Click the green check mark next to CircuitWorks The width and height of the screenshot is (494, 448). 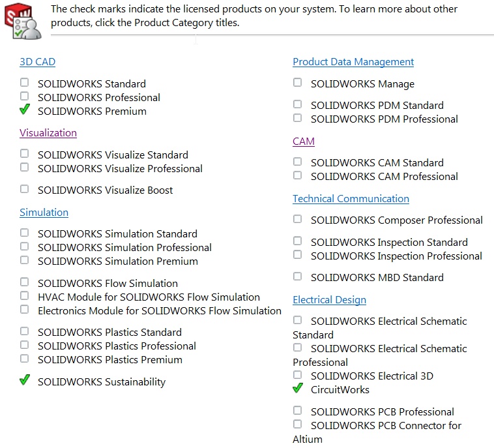(x=298, y=388)
